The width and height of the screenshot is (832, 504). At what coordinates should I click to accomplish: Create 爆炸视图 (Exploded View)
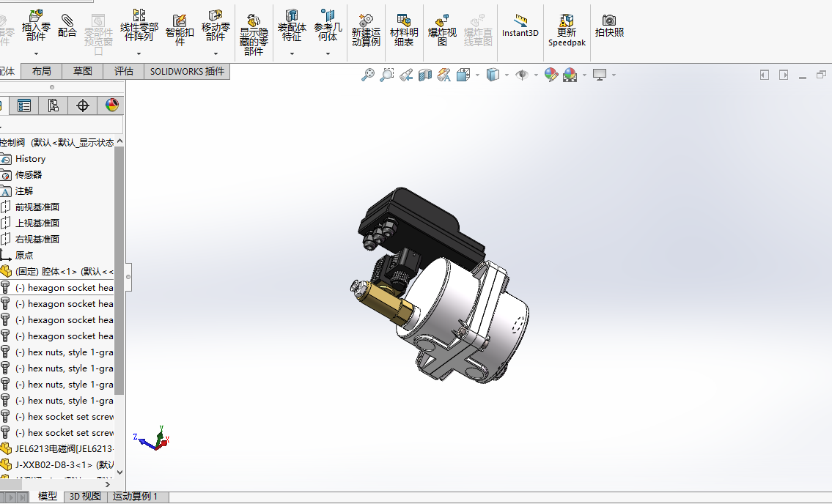pyautogui.click(x=442, y=30)
